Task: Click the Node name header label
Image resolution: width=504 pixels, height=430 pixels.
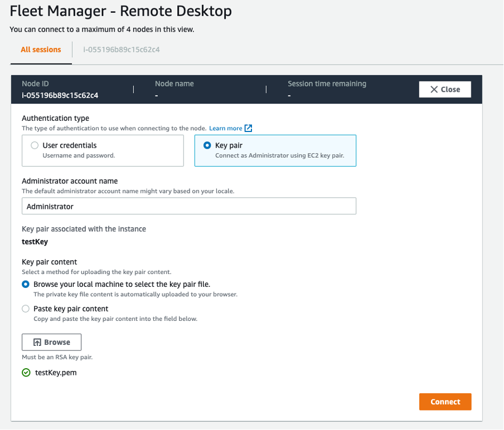Action: pyautogui.click(x=174, y=84)
